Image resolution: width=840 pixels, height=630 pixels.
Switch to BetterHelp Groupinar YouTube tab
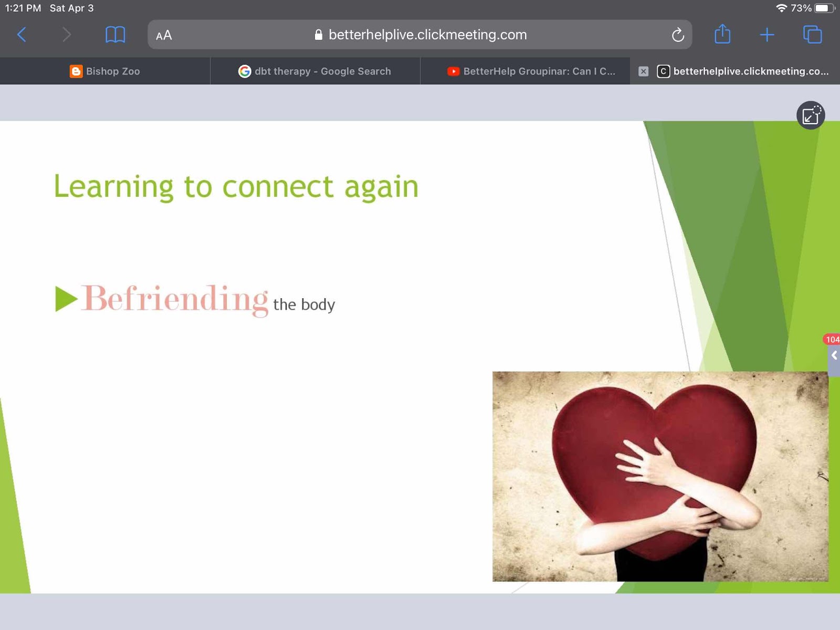coord(525,71)
